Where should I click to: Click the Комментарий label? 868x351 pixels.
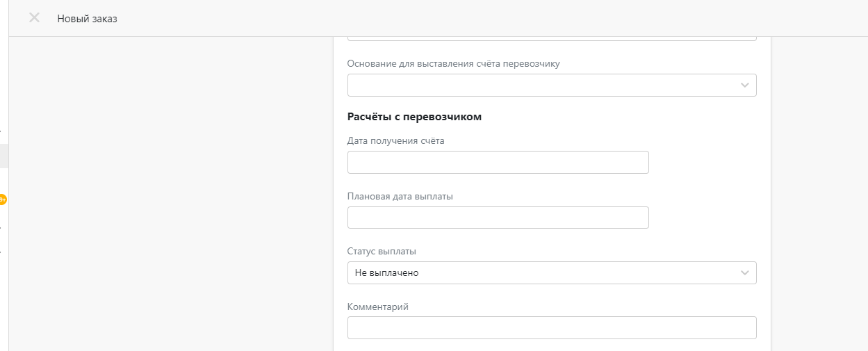coord(377,307)
